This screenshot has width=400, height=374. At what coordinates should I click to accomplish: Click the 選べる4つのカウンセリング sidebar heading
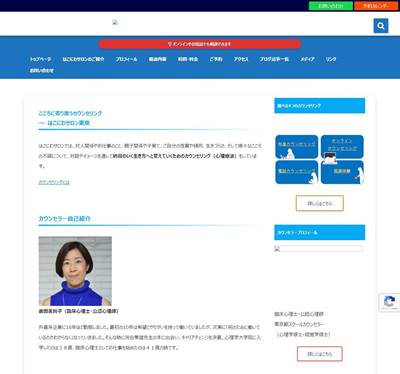tap(320, 106)
